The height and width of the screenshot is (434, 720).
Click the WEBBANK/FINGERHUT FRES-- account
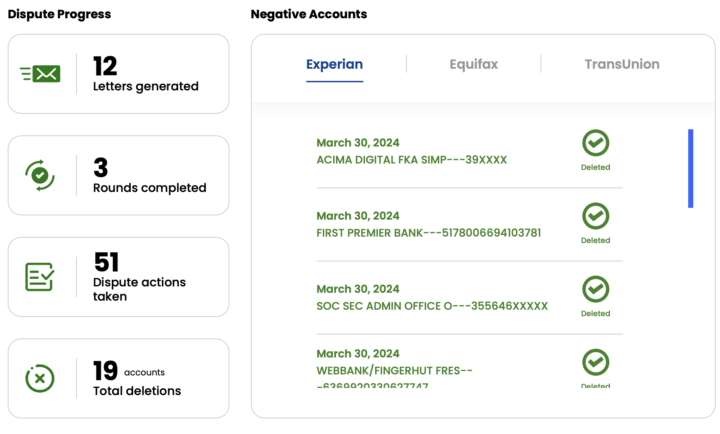click(394, 378)
